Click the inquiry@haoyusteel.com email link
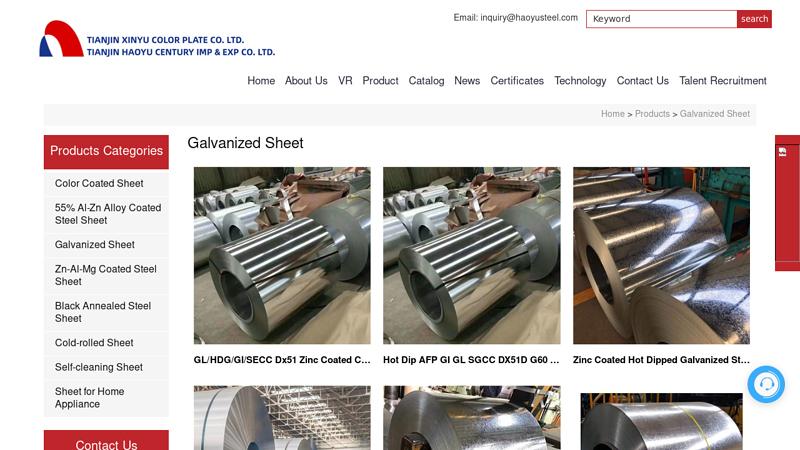This screenshot has width=800, height=450. click(529, 17)
